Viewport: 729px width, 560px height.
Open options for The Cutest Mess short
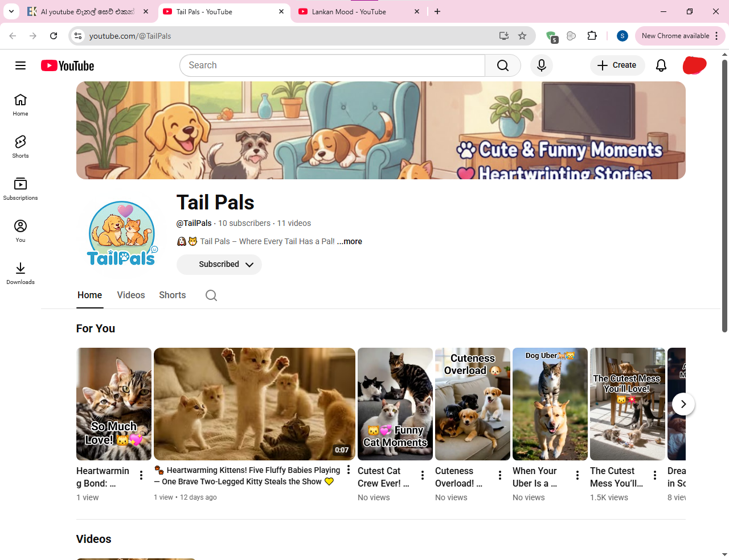coord(655,475)
